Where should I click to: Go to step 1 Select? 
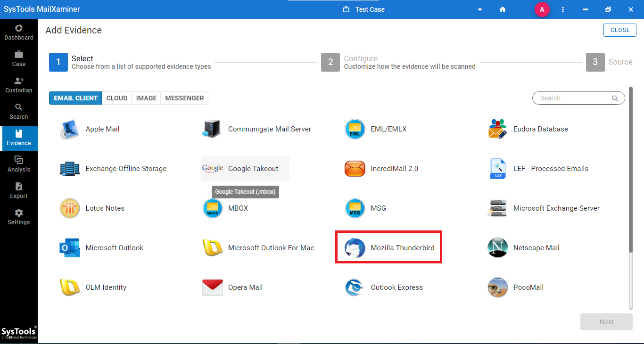pos(130,62)
